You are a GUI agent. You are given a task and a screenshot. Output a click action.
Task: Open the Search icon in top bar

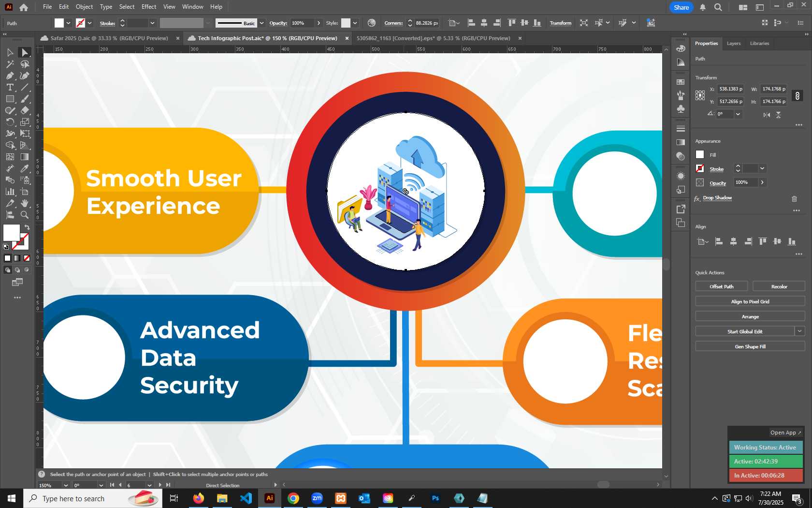(718, 7)
